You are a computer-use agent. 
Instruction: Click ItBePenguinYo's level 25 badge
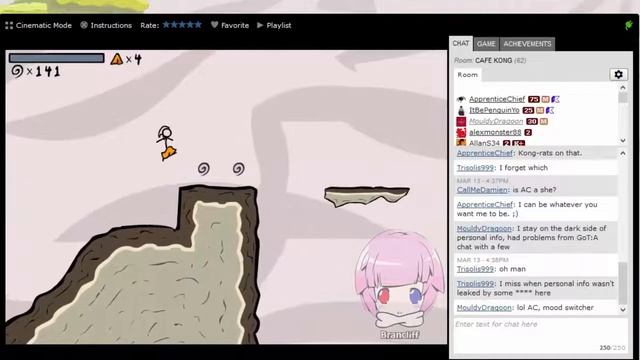528,110
